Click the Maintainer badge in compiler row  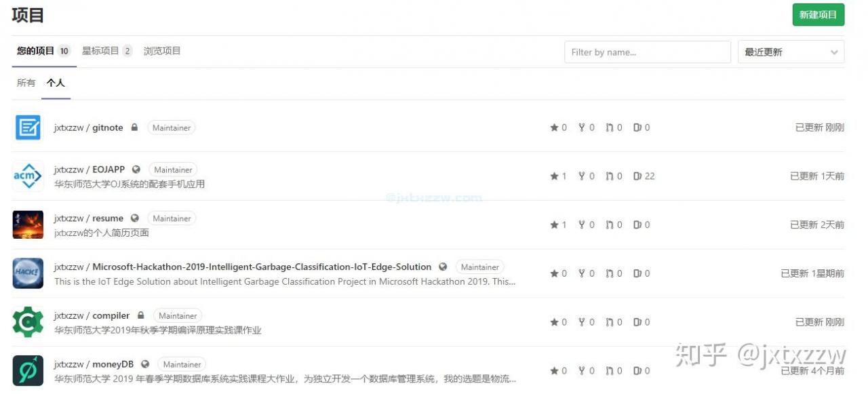tap(178, 315)
